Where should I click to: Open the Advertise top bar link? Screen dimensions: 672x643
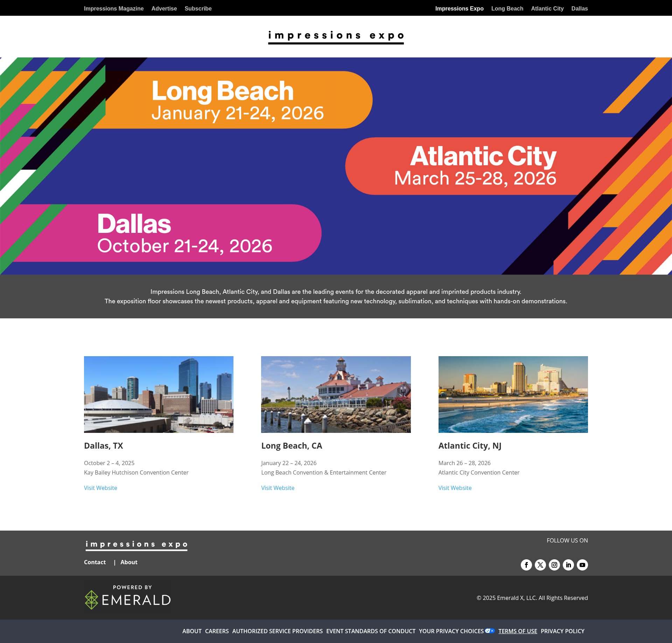coord(164,8)
